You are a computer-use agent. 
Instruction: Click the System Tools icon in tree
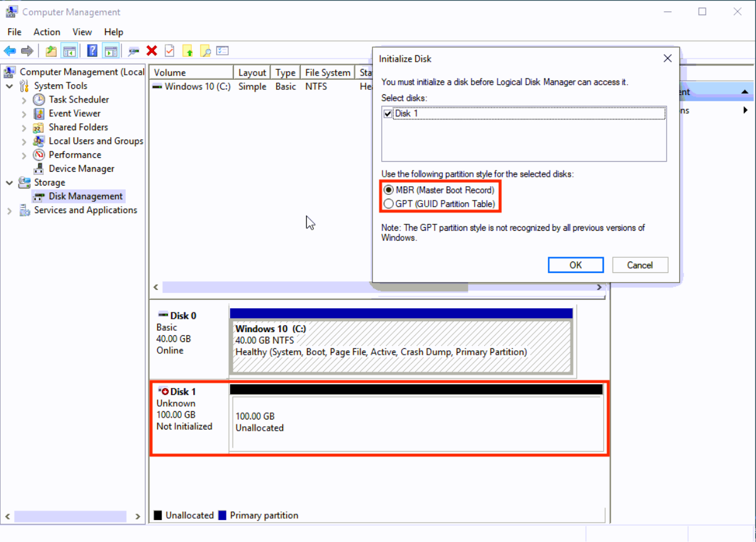(25, 86)
